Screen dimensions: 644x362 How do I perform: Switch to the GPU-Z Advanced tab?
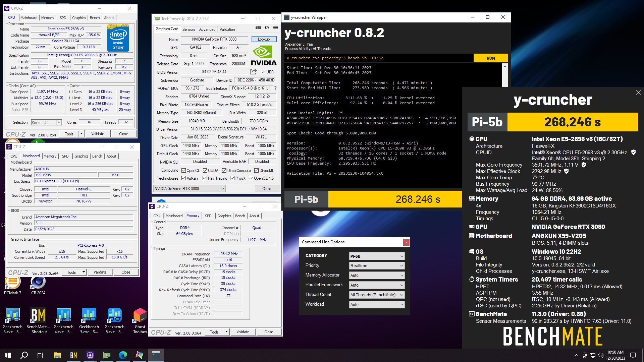click(x=207, y=29)
